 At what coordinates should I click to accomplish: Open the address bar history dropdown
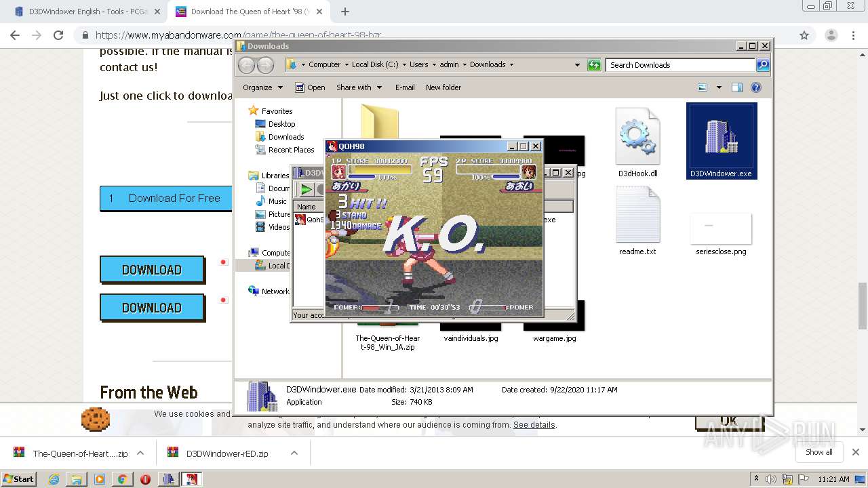pos(577,65)
